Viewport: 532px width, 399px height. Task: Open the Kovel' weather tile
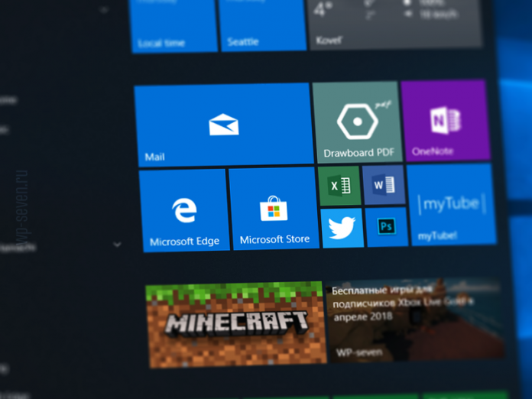coord(395,24)
